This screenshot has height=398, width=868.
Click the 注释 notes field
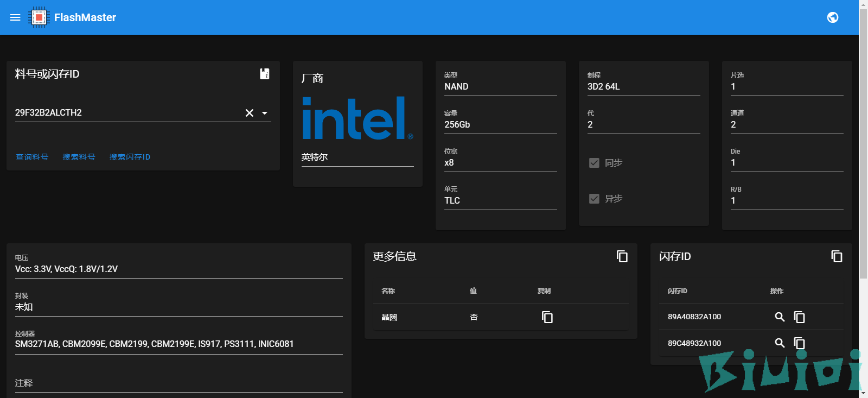(x=179, y=383)
